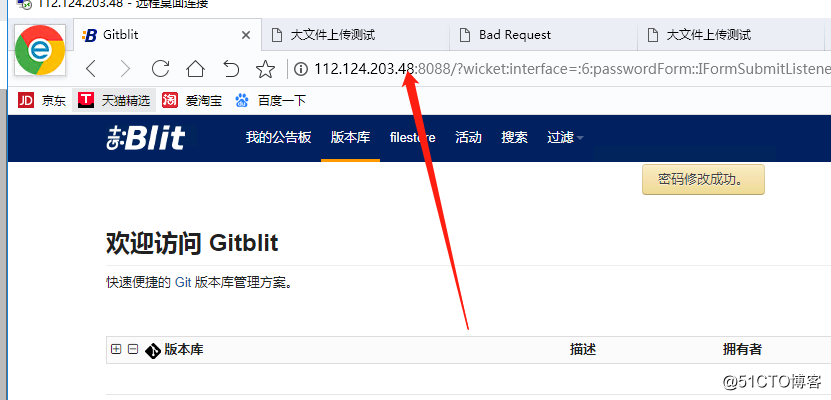Open 活动 in navigation bar
The height and width of the screenshot is (400, 831).
coord(468,138)
